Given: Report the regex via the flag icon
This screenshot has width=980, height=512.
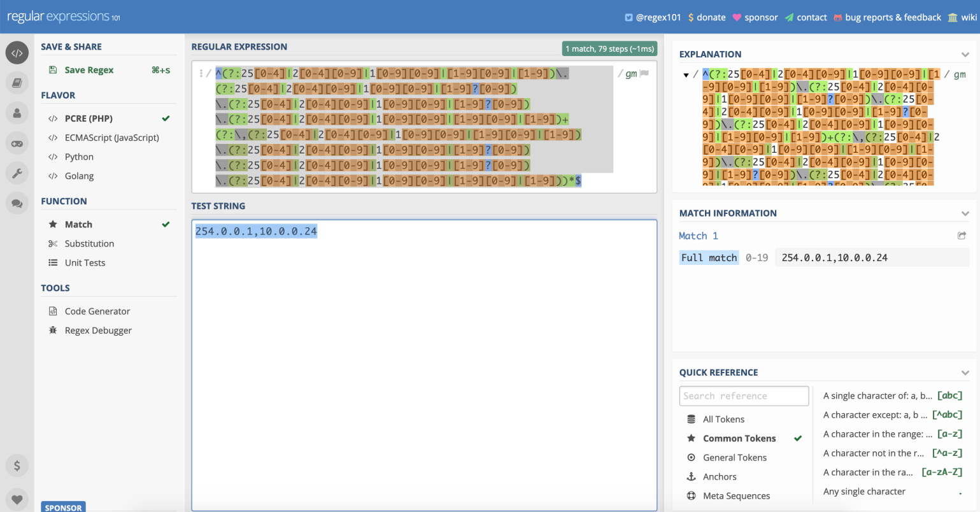Looking at the screenshot, I should [645, 73].
